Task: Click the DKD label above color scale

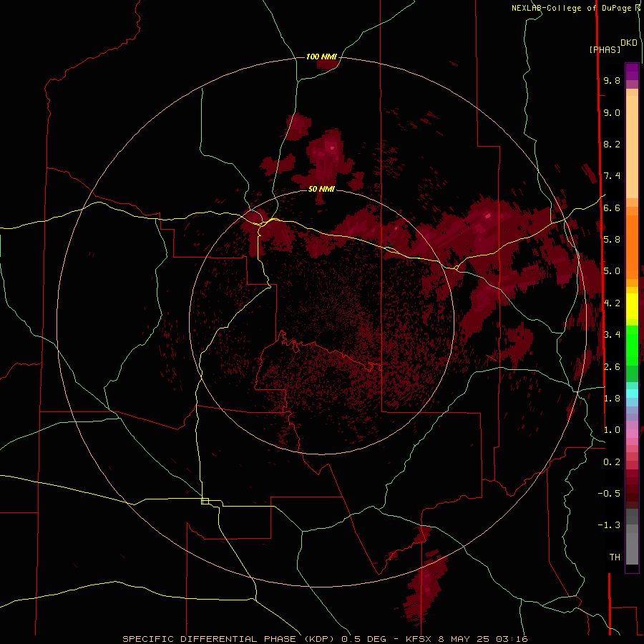Action: point(629,43)
